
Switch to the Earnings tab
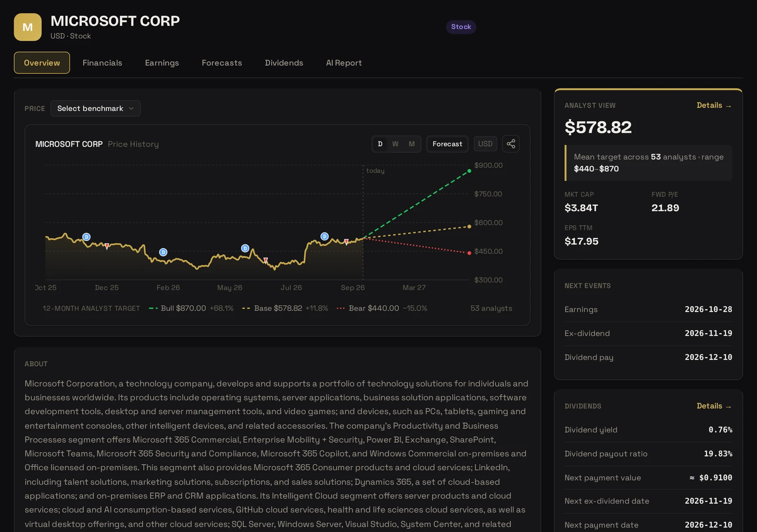coord(162,63)
